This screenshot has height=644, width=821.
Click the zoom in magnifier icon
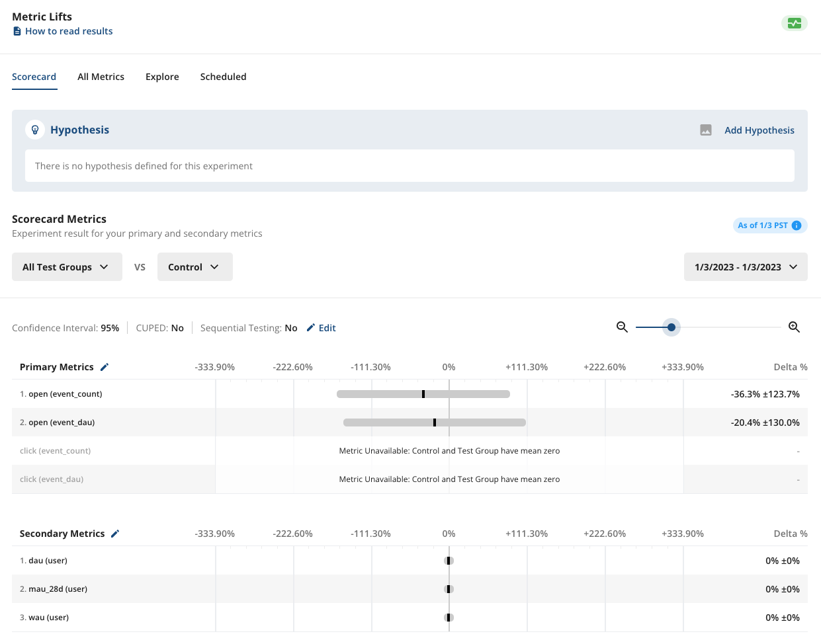(x=794, y=327)
